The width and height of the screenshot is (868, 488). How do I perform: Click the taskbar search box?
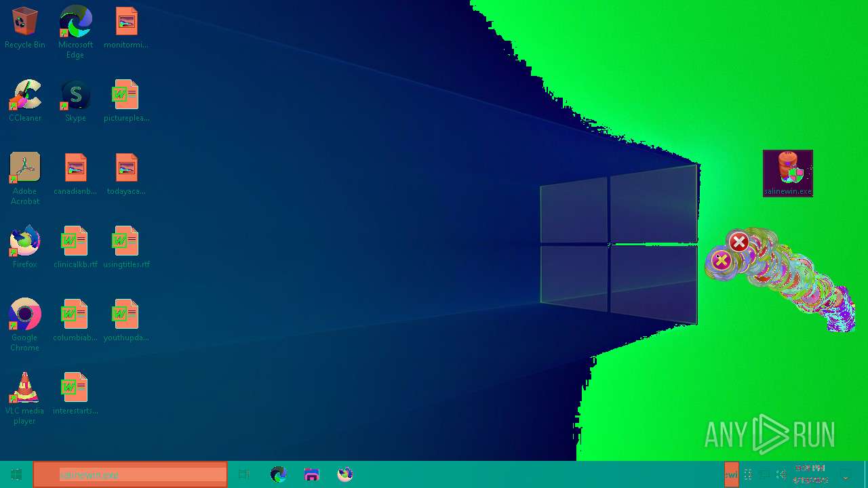130,474
